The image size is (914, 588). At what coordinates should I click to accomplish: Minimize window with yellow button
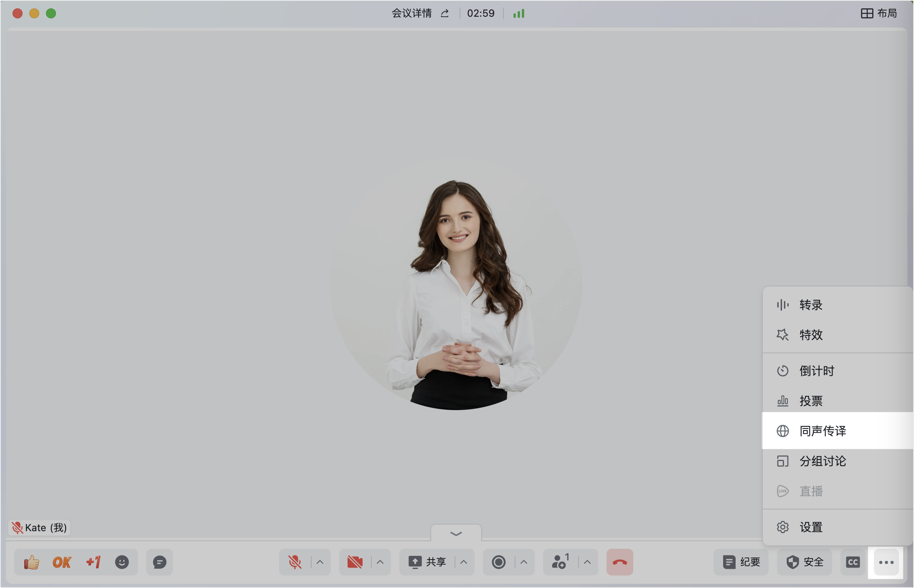point(34,13)
